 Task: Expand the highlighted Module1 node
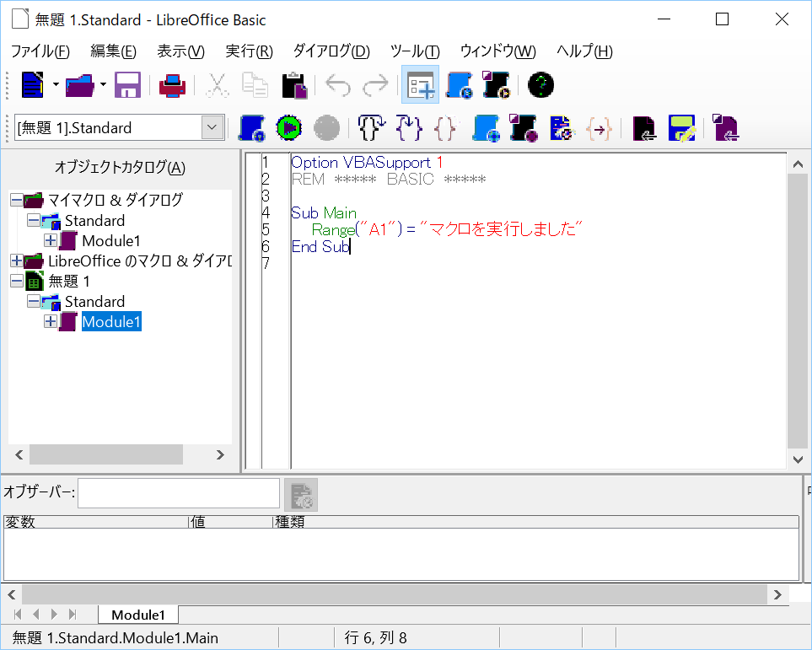(x=51, y=321)
